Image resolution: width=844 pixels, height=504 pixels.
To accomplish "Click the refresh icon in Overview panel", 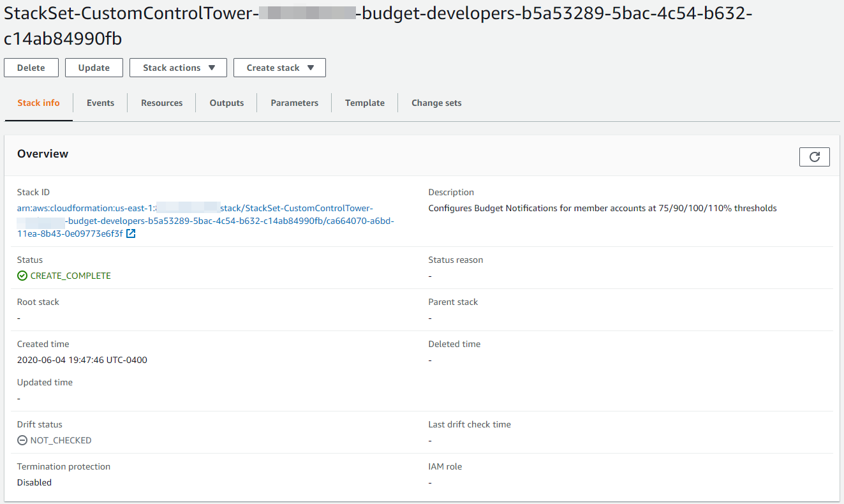I will (814, 156).
